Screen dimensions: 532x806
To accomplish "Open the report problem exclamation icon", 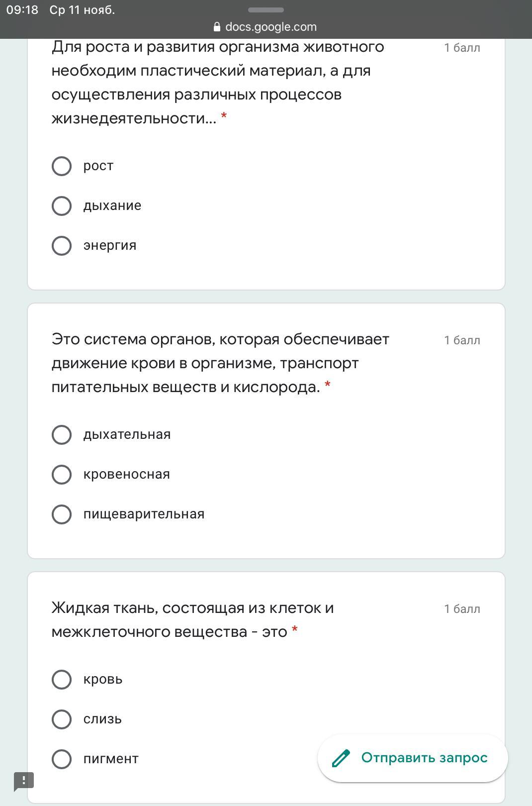I will pos(23,781).
